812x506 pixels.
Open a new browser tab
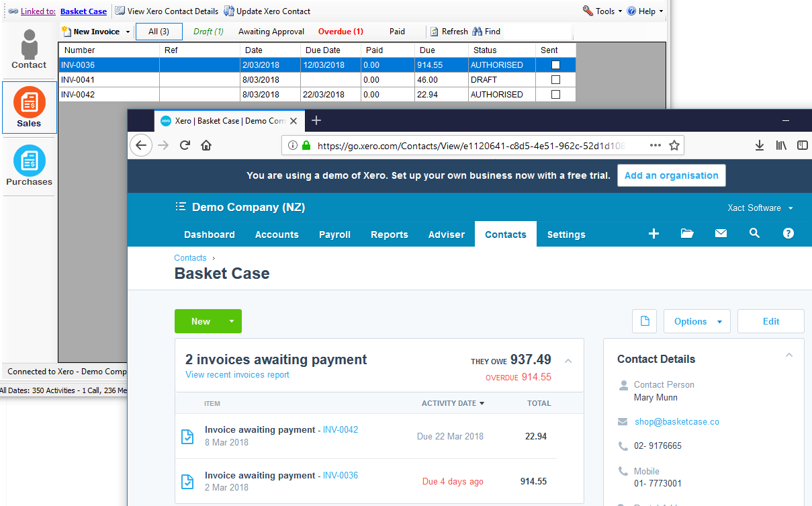[x=316, y=120]
